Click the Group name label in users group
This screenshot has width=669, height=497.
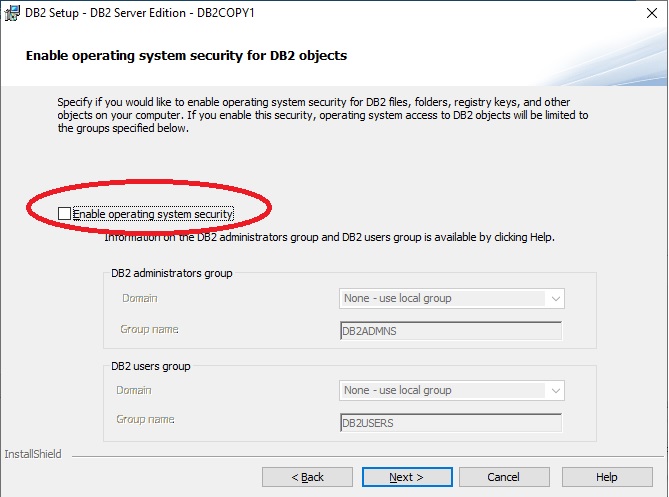point(147,421)
